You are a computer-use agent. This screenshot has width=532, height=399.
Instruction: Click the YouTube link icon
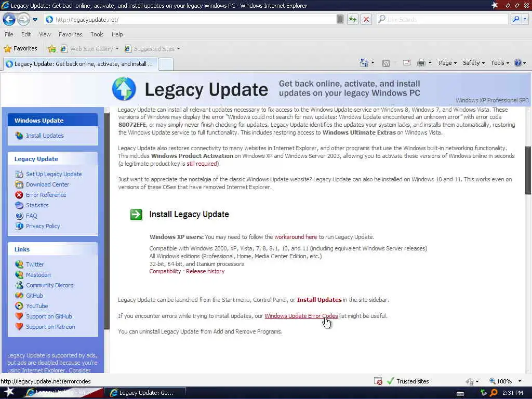pos(19,306)
